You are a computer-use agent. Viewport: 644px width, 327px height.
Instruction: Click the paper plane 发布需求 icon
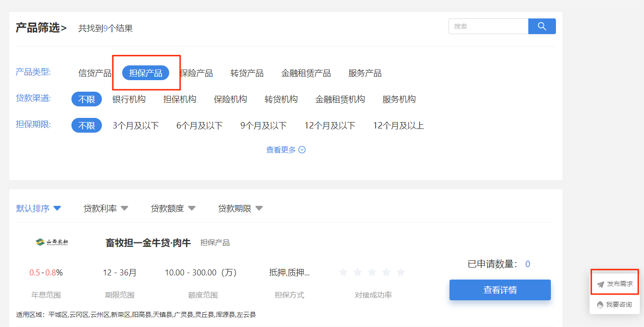[600, 284]
